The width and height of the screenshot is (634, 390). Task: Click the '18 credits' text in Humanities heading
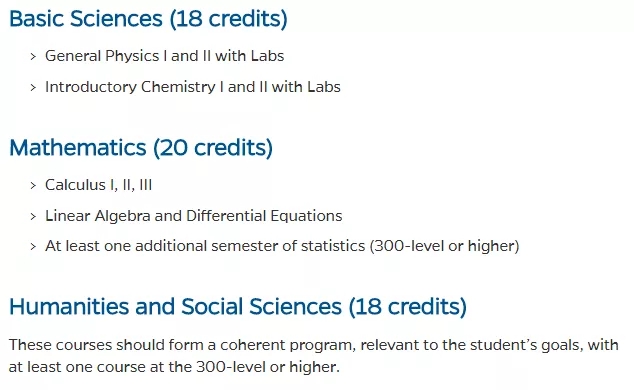408,307
